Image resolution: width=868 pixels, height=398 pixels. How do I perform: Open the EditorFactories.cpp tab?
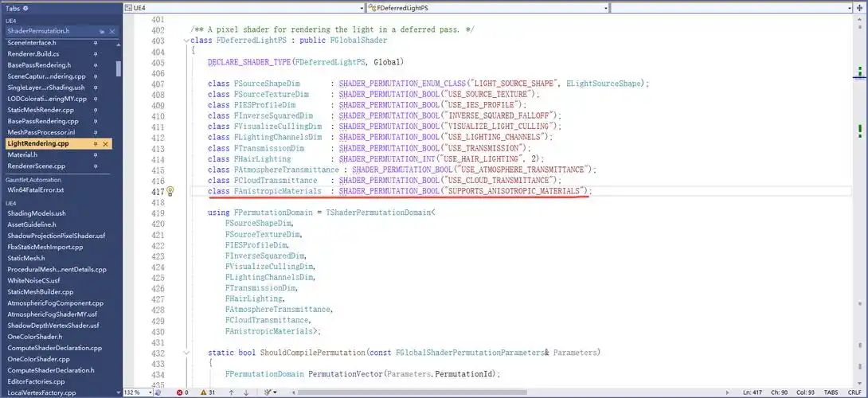[x=36, y=381]
